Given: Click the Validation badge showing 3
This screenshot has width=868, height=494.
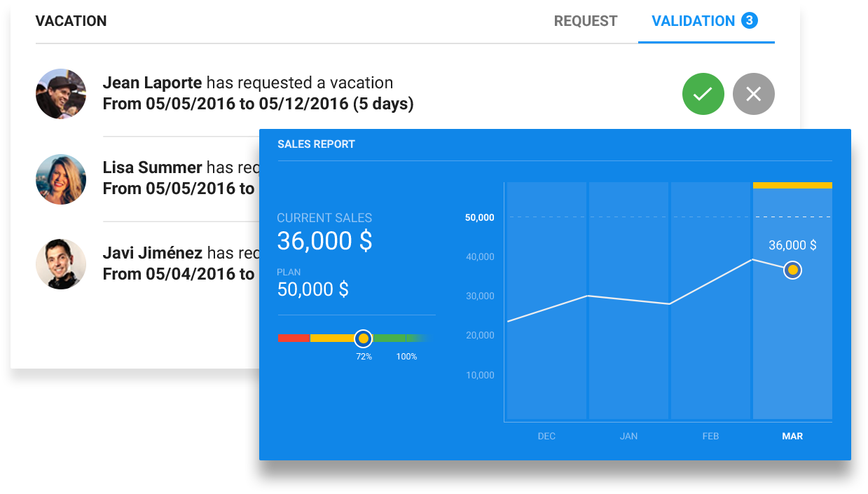Looking at the screenshot, I should [749, 20].
